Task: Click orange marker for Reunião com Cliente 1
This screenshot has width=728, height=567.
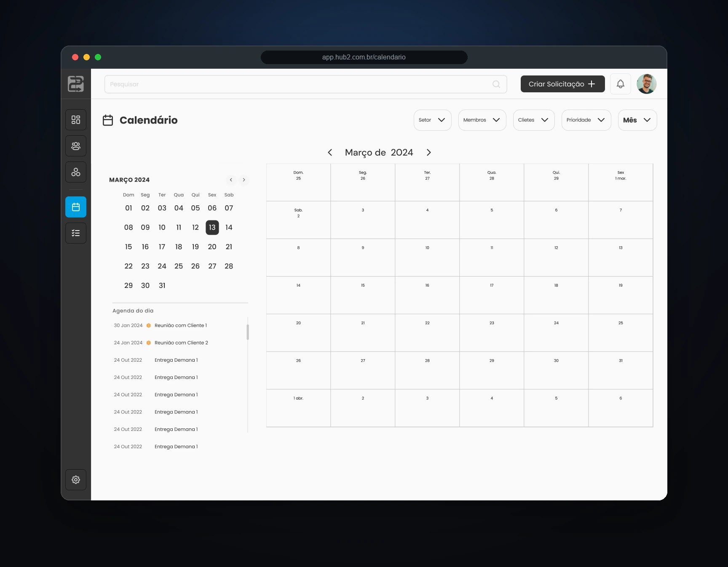Action: [x=148, y=325]
